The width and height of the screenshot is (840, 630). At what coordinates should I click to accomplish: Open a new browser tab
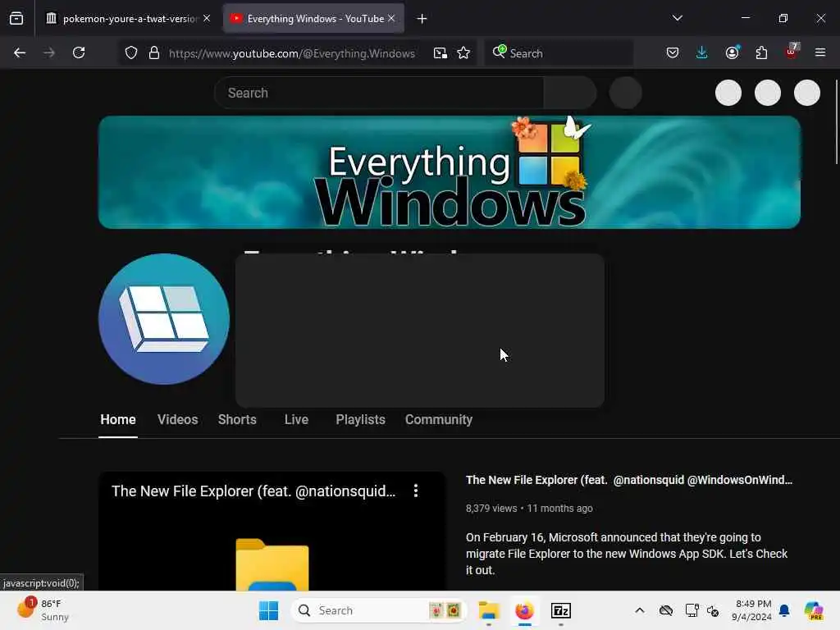(422, 19)
